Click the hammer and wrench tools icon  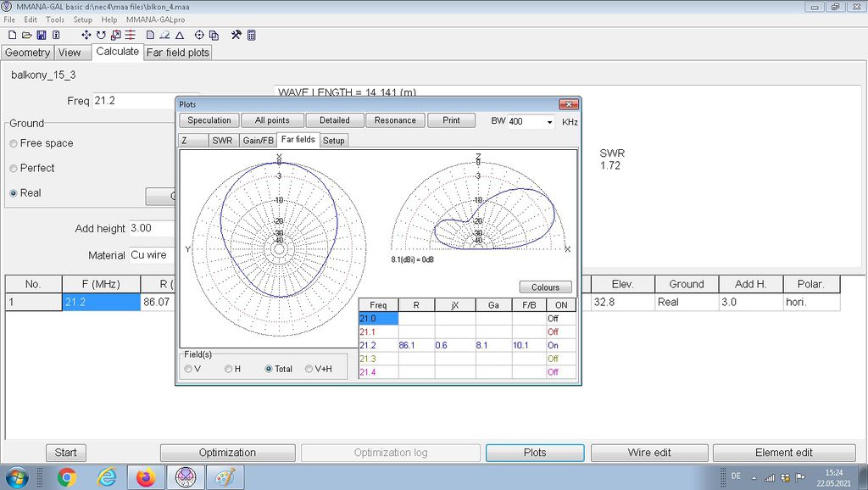tap(236, 36)
